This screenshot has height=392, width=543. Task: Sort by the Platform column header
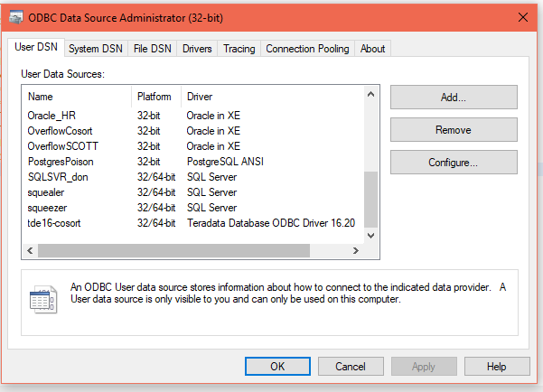[156, 97]
